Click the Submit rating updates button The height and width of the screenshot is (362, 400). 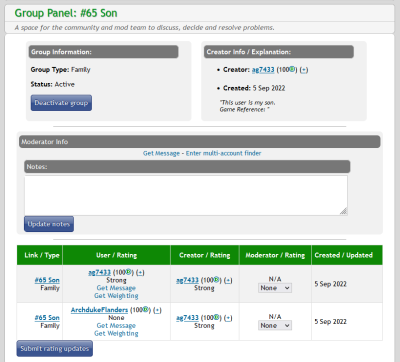55,349
